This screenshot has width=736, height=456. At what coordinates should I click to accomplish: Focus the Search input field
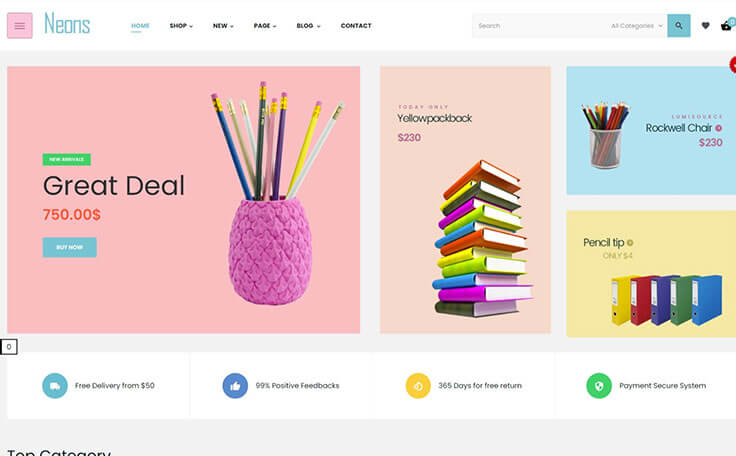[540, 26]
